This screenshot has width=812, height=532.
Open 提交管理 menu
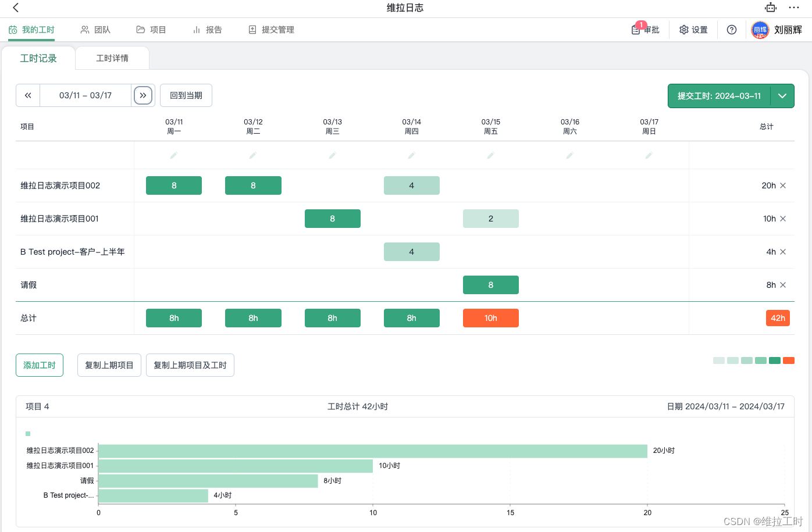(x=271, y=30)
